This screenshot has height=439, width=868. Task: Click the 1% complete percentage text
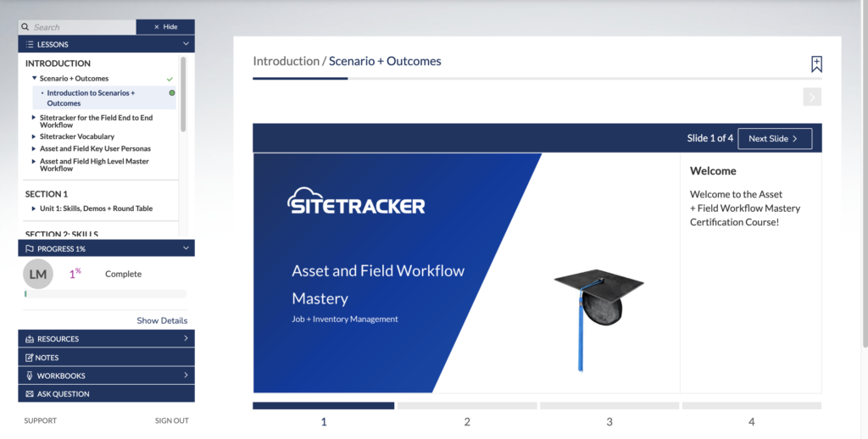(75, 274)
